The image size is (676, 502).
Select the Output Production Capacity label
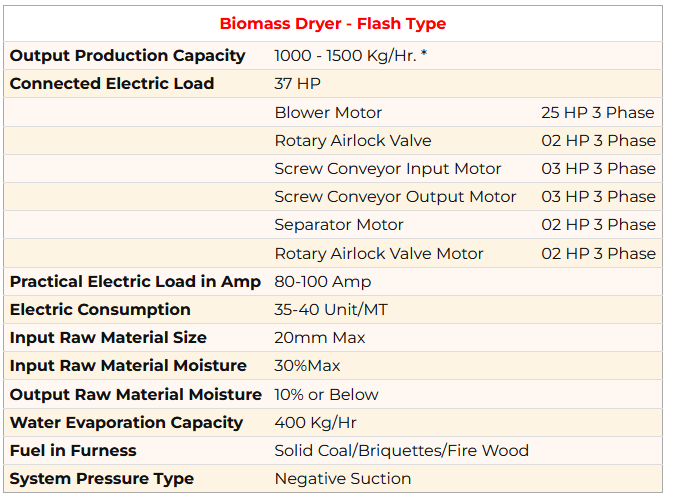tap(127, 56)
